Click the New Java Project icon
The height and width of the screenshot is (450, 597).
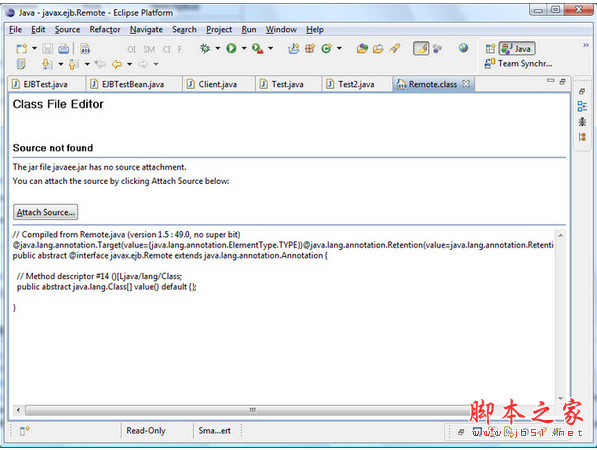tap(294, 48)
